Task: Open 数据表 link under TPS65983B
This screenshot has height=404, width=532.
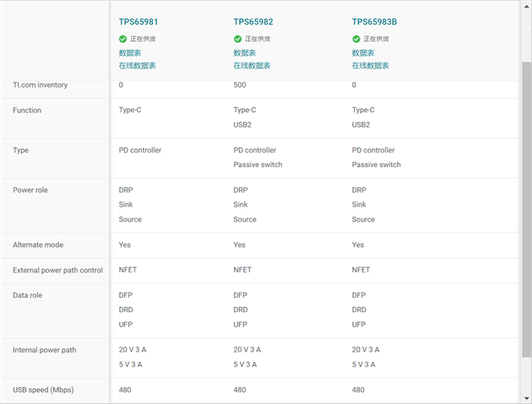Action: [363, 53]
